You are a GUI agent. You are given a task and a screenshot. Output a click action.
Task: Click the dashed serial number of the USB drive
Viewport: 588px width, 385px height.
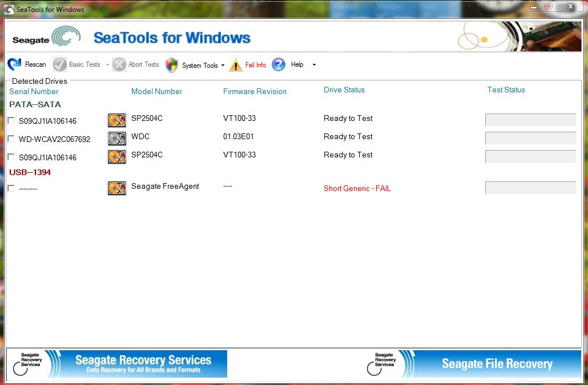point(28,189)
